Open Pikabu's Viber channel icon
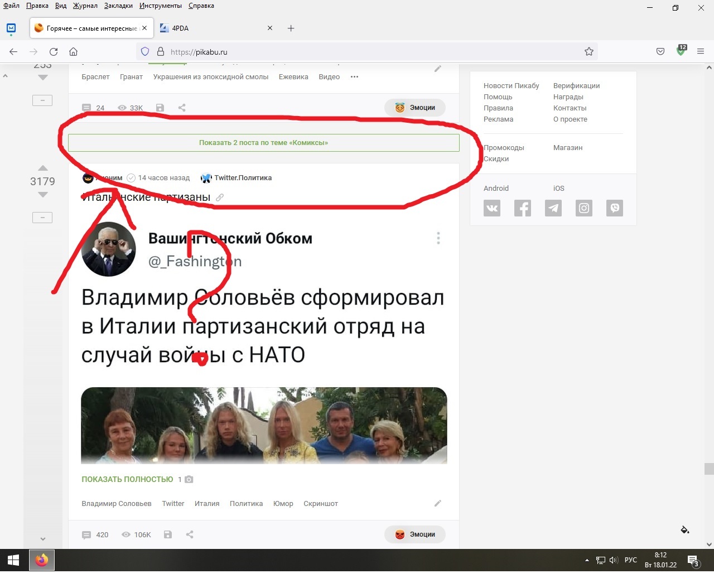Viewport: 714px width, 588px height. (615, 208)
